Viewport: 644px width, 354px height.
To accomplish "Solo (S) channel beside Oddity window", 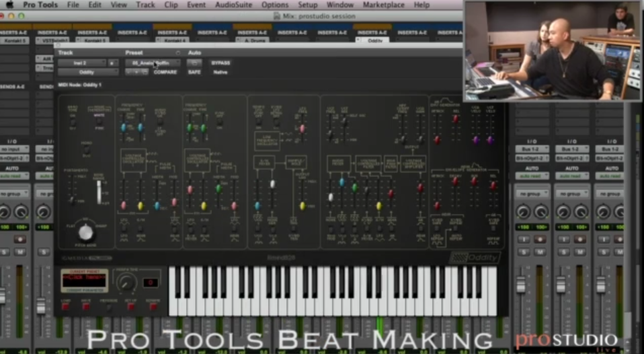I will tap(524, 252).
